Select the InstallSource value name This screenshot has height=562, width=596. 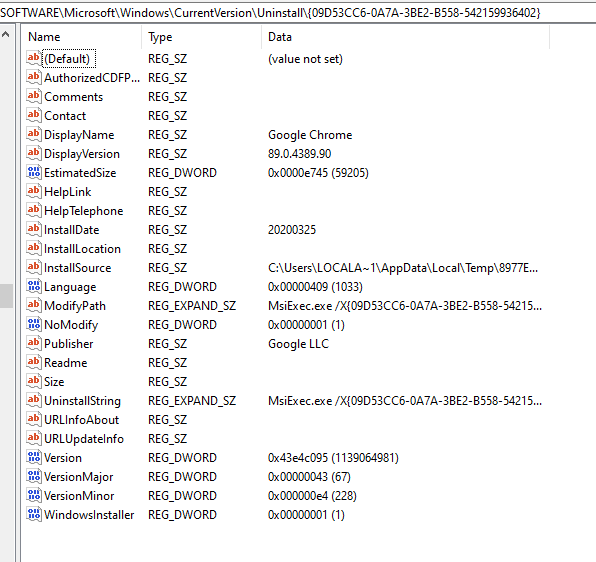click(78, 268)
